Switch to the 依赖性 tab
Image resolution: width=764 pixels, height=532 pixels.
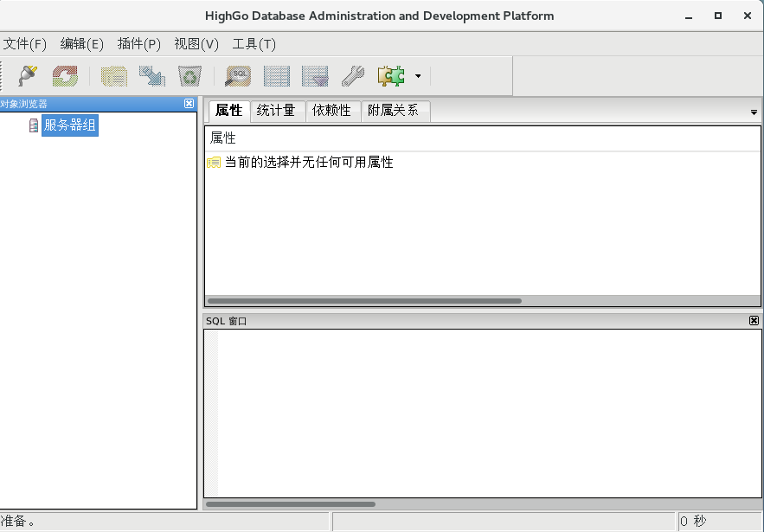coord(333,111)
